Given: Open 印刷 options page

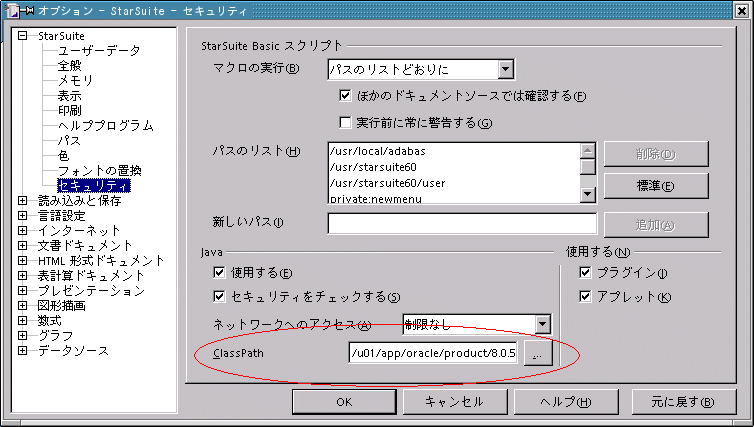Looking at the screenshot, I should click(x=70, y=111).
